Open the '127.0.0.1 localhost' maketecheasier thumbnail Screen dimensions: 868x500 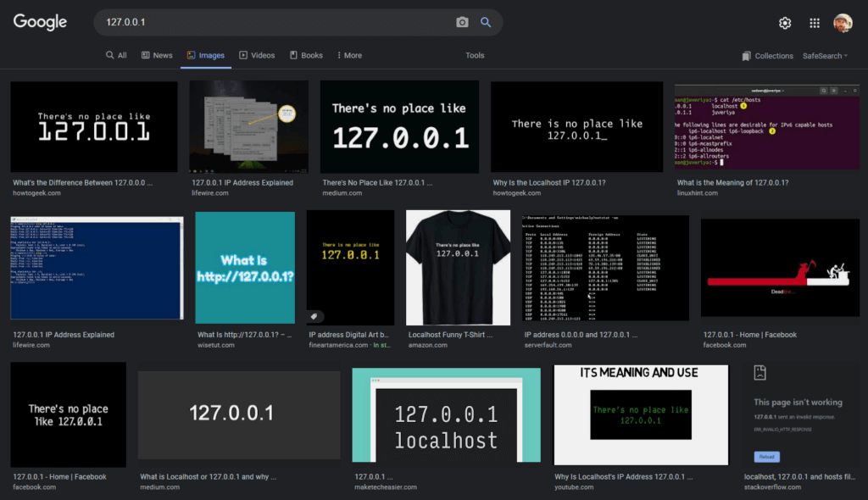click(446, 414)
